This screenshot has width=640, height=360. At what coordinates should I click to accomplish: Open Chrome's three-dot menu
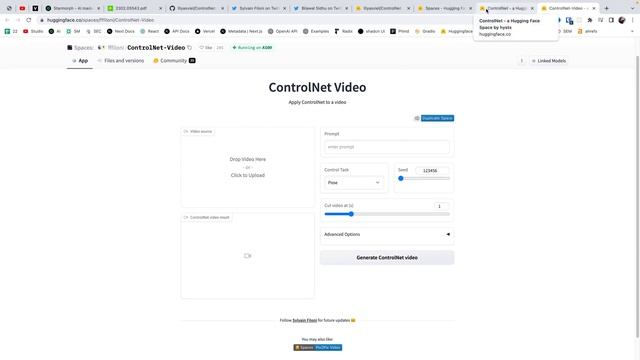(x=633, y=20)
